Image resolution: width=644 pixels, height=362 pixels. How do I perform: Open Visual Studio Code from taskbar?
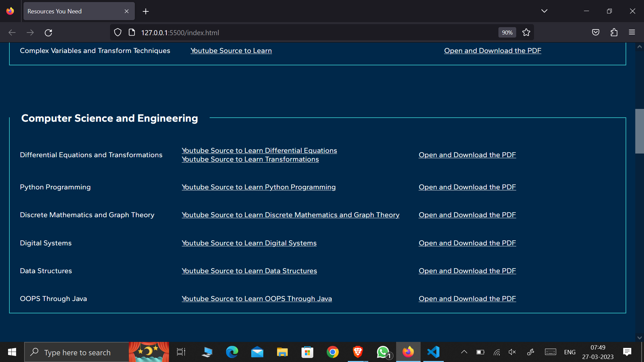coord(433,352)
